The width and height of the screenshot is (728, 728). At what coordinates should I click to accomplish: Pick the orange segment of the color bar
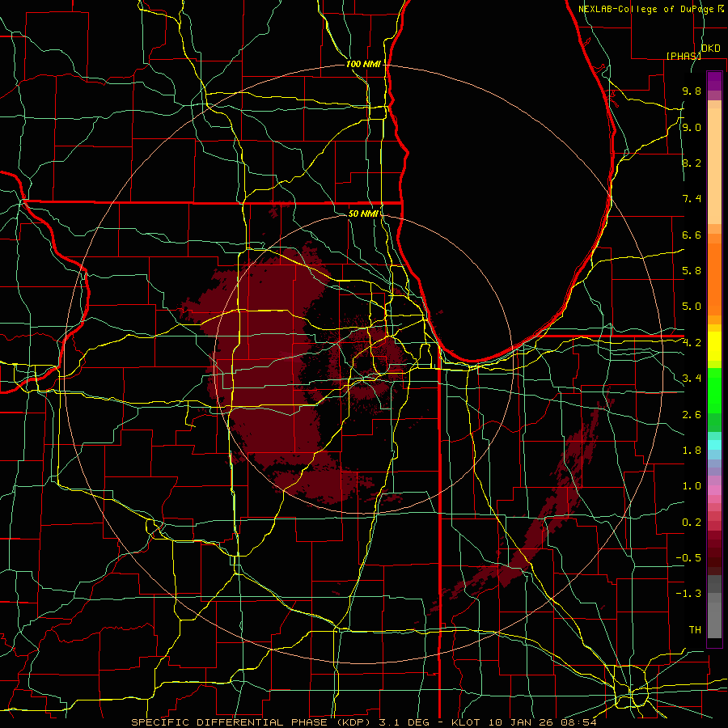click(714, 278)
